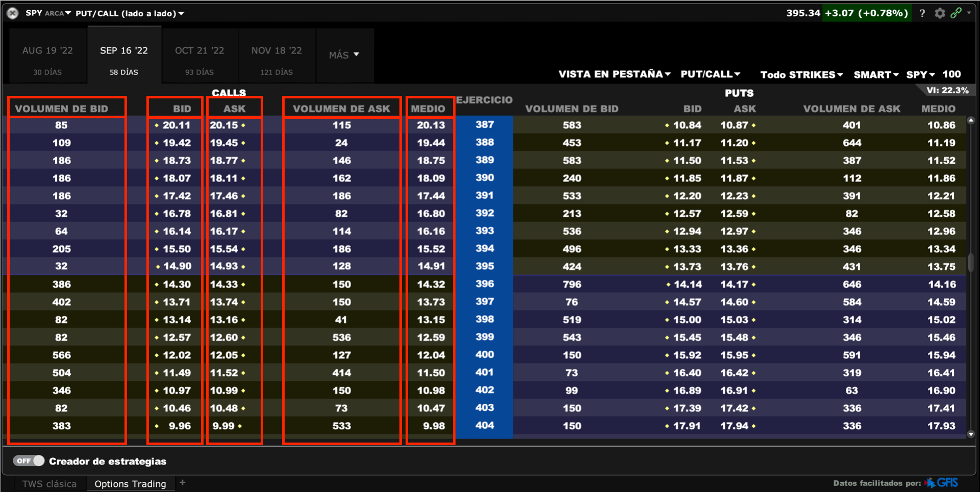Click put ask 14.17 at strike 396

click(x=735, y=284)
